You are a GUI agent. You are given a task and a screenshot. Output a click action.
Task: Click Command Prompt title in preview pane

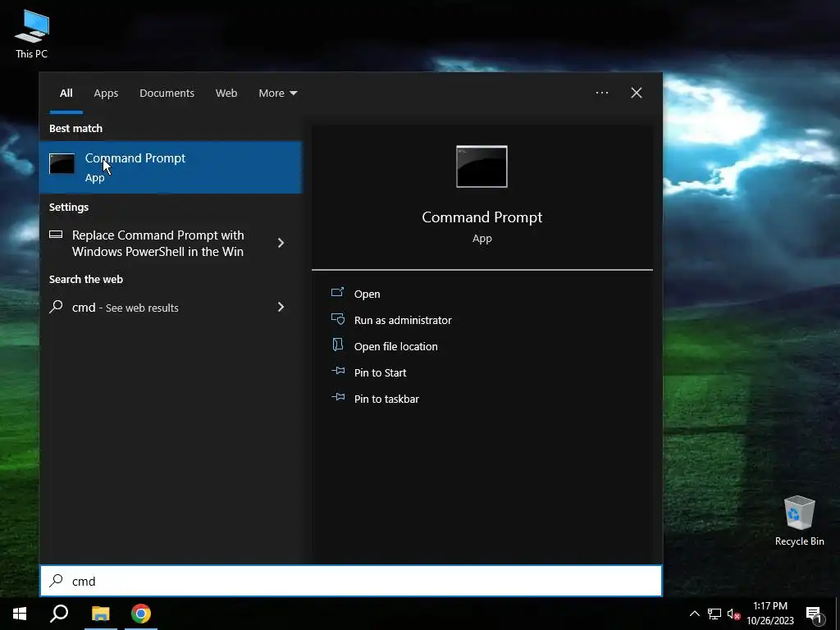(x=482, y=217)
